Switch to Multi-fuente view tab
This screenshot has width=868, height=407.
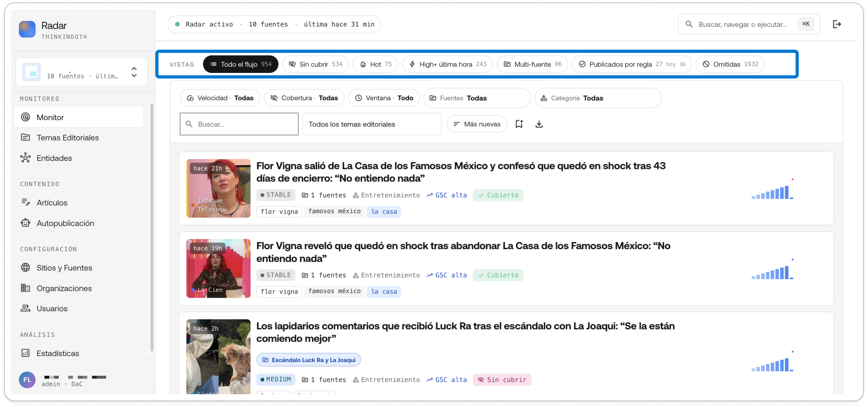(532, 64)
